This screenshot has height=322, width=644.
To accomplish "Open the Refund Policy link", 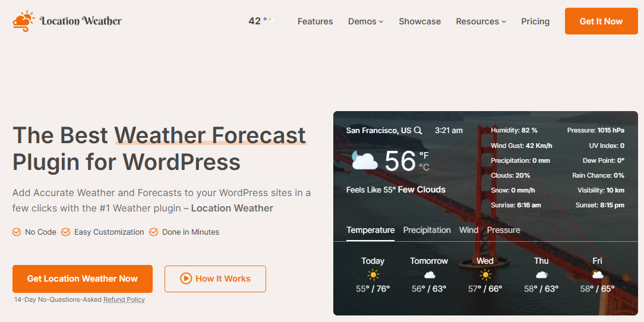I will (x=124, y=300).
